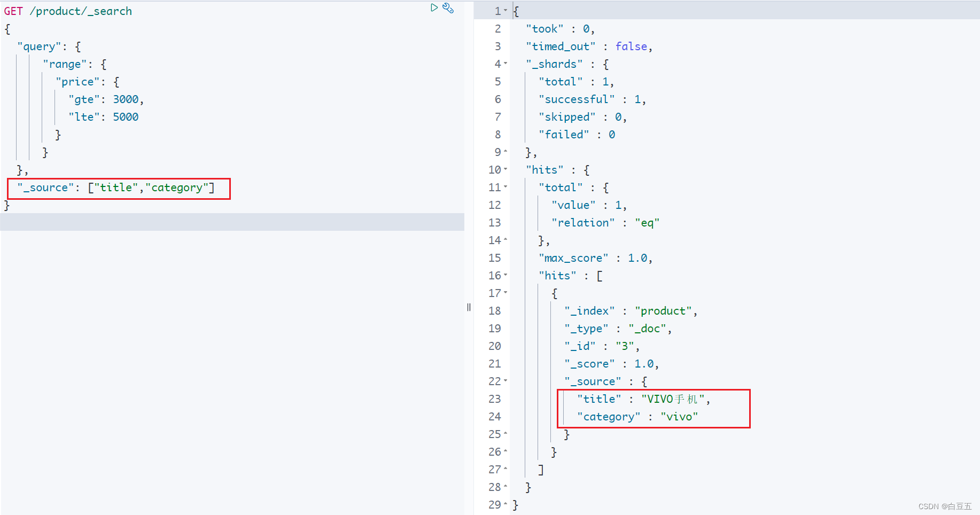This screenshot has width=980, height=515.
Task: Click line number 18 in the gutter
Action: [x=495, y=311]
